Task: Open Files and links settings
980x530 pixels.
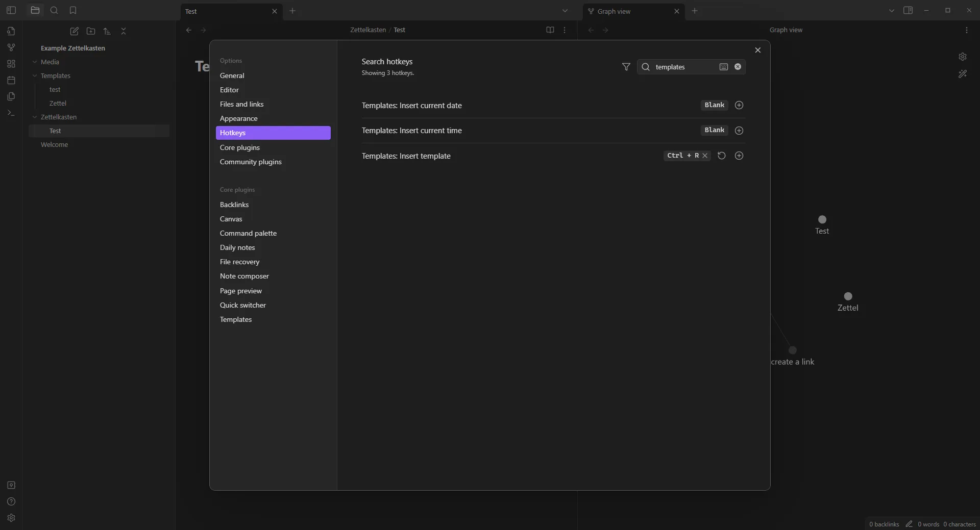Action: coord(273,104)
